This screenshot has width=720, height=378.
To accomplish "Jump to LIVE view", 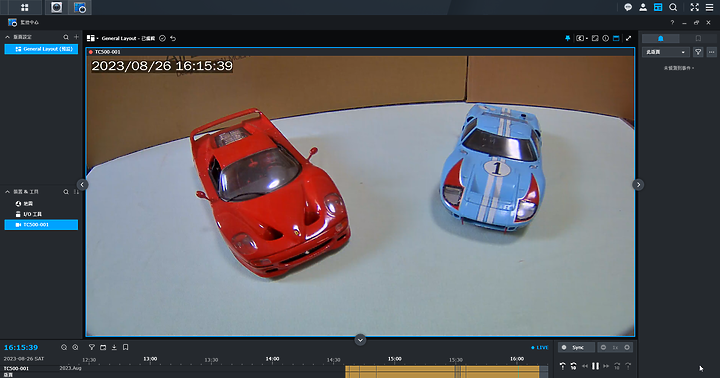I will click(540, 348).
